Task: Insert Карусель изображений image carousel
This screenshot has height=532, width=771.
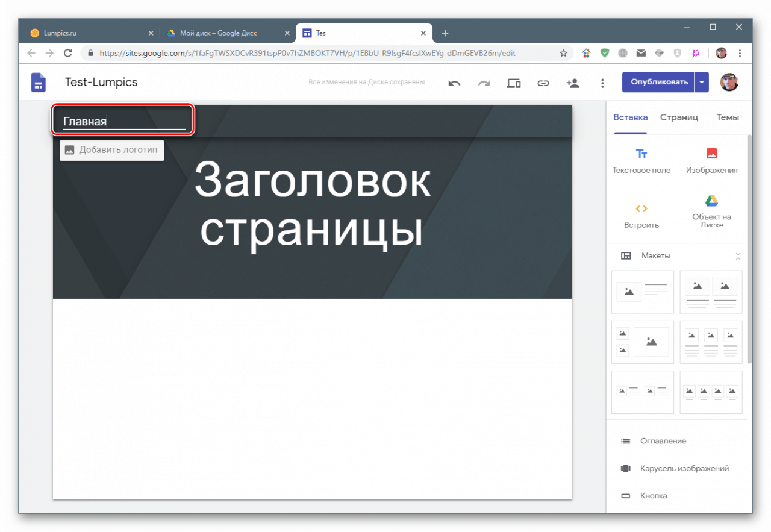Action: pyautogui.click(x=675, y=468)
